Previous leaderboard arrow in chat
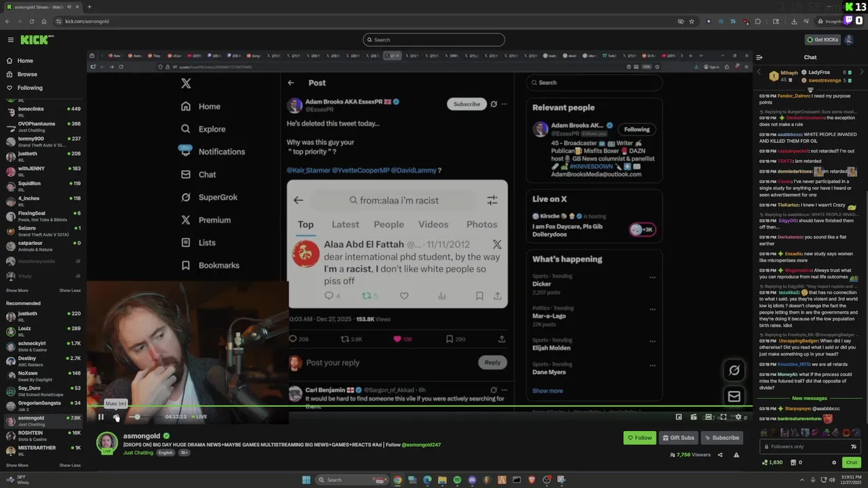This screenshot has height=488, width=868. tap(759, 73)
